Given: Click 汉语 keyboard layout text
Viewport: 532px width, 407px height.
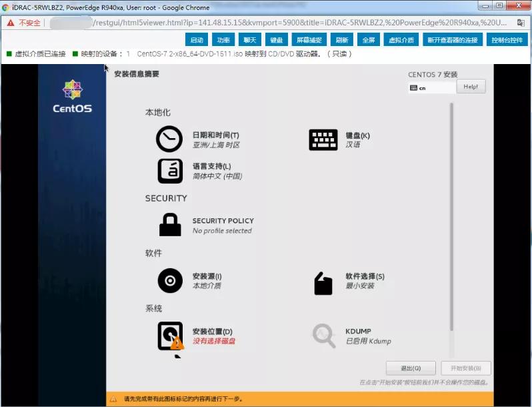Looking at the screenshot, I should (353, 145).
